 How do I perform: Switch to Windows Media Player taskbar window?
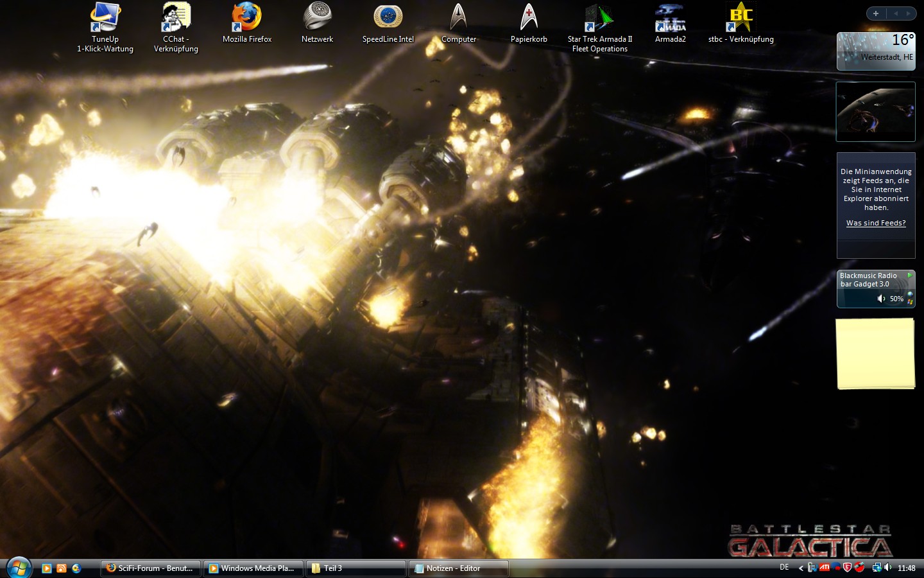tap(253, 568)
